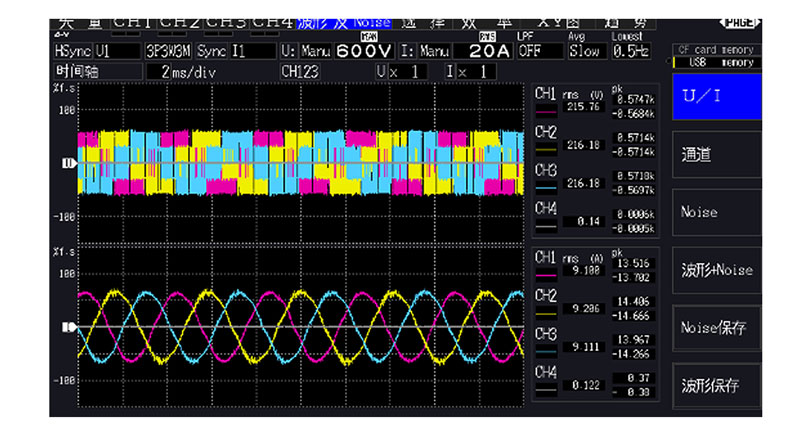Select the I: Manu current range mode
Viewport: 800px width, 437px height.
click(425, 51)
